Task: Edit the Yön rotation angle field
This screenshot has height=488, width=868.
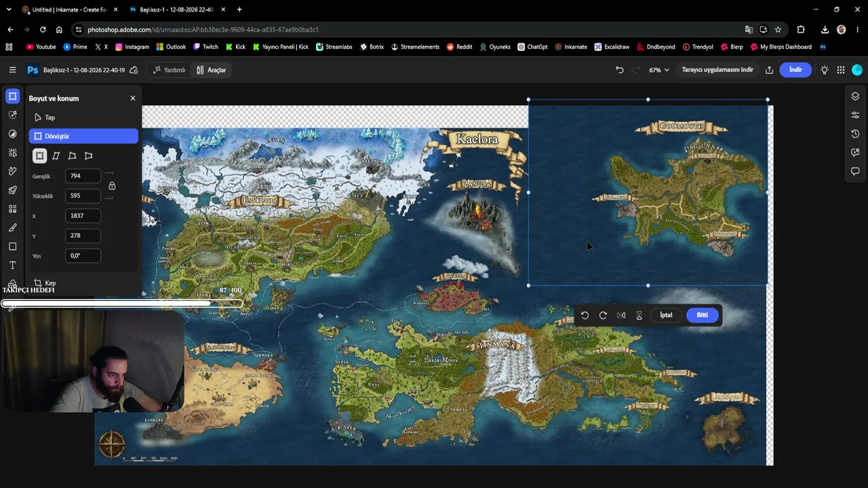Action: 83,256
